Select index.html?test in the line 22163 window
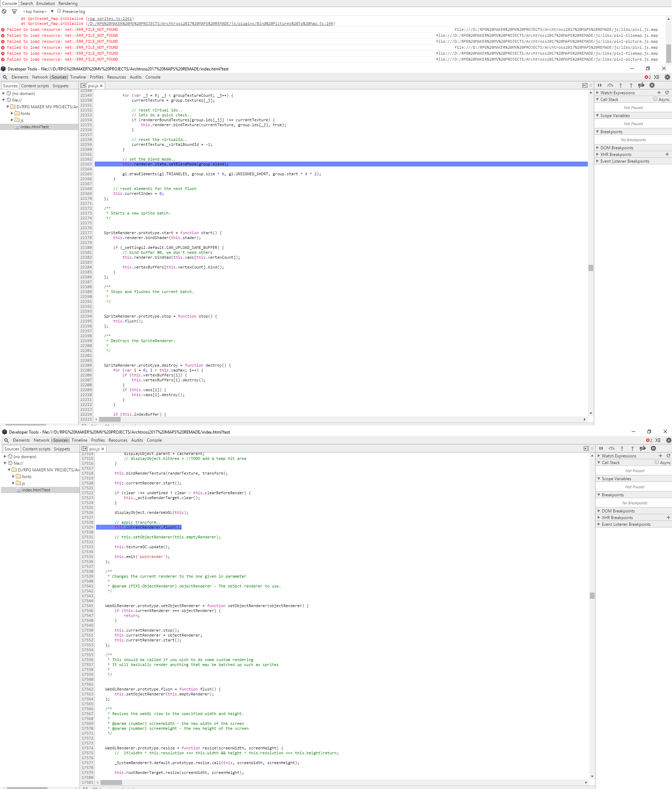 point(39,127)
